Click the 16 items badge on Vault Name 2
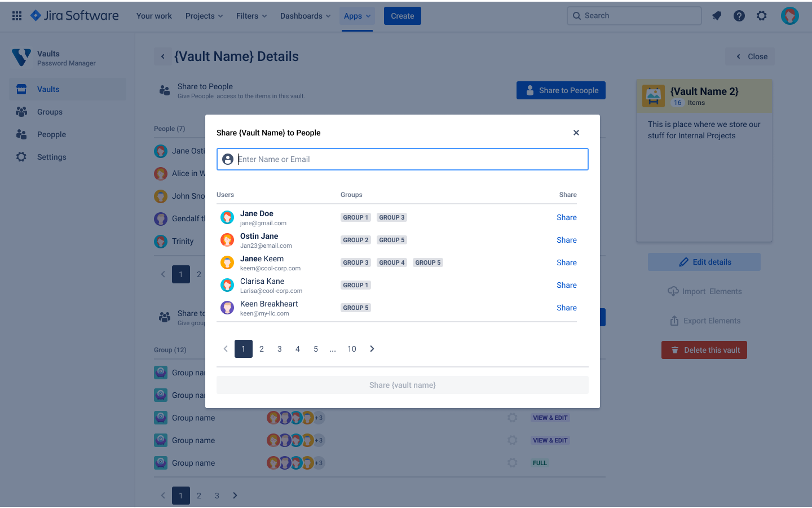Image resolution: width=812 pixels, height=508 pixels. pos(677,103)
